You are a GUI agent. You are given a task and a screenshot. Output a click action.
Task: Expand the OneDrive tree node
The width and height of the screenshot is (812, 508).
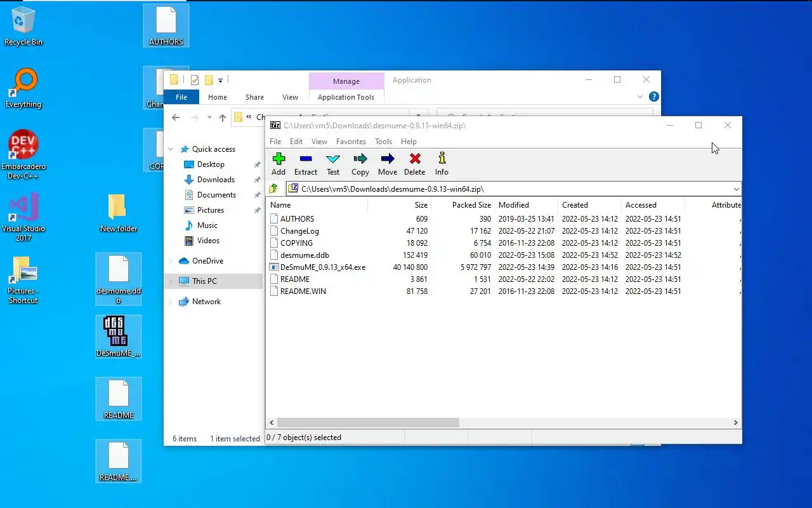click(171, 261)
